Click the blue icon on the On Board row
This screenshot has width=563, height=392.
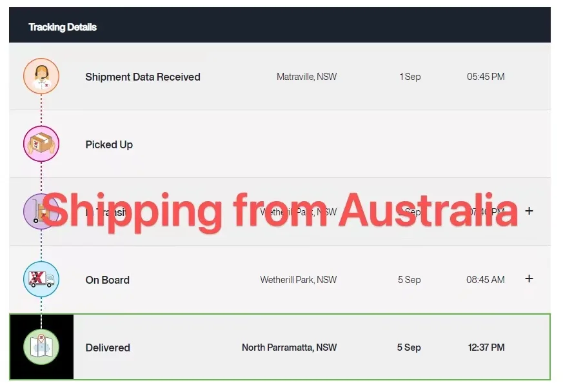[41, 279]
